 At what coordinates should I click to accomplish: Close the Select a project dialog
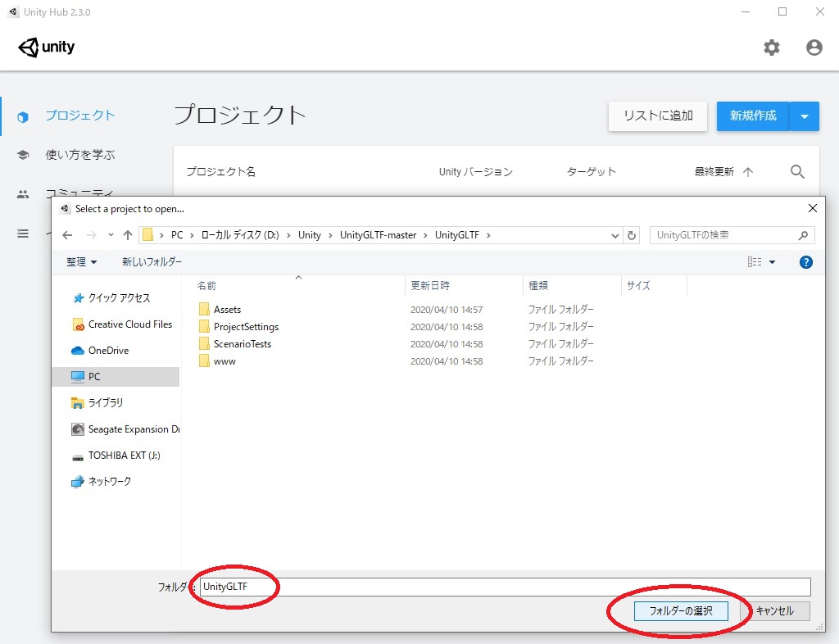[x=812, y=209]
